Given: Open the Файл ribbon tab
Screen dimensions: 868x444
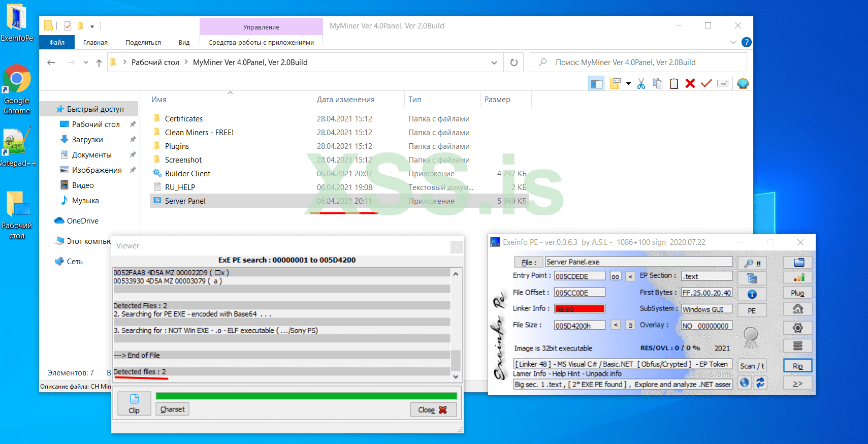Looking at the screenshot, I should (57, 43).
